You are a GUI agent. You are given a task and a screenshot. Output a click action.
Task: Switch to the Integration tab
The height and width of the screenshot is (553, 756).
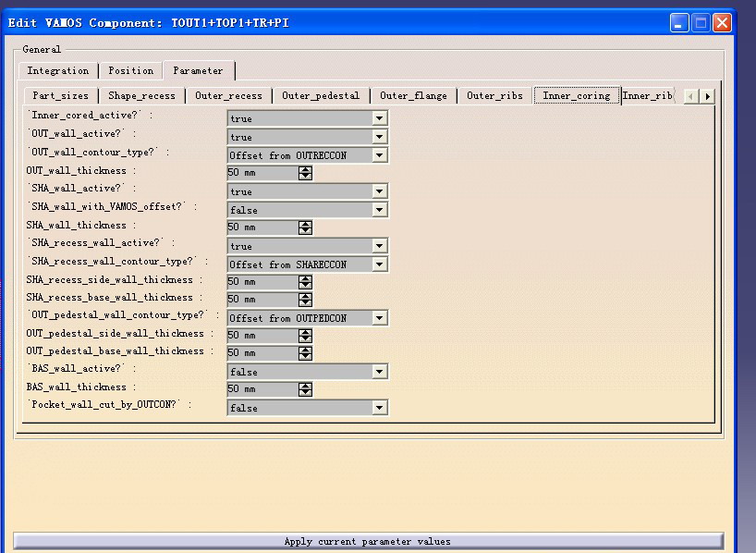pyautogui.click(x=58, y=70)
